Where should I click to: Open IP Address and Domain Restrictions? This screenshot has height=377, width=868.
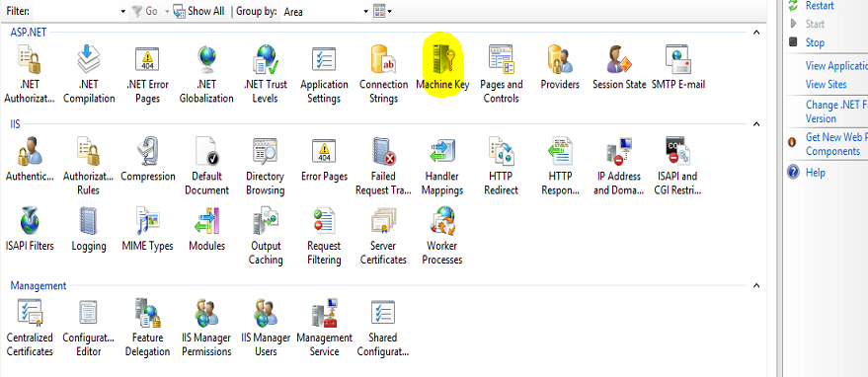pos(619,167)
